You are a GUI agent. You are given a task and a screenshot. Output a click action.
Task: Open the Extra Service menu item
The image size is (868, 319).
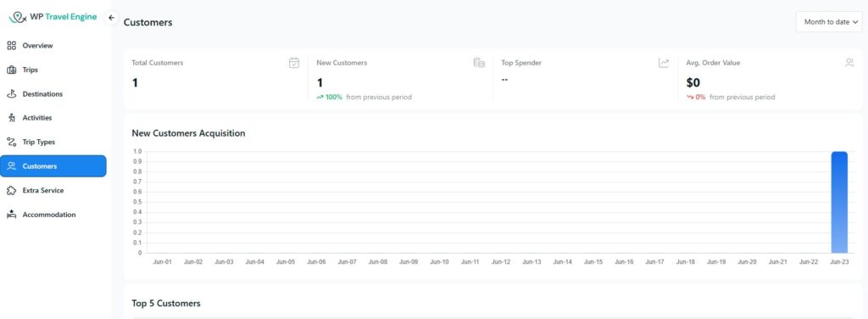(53, 191)
